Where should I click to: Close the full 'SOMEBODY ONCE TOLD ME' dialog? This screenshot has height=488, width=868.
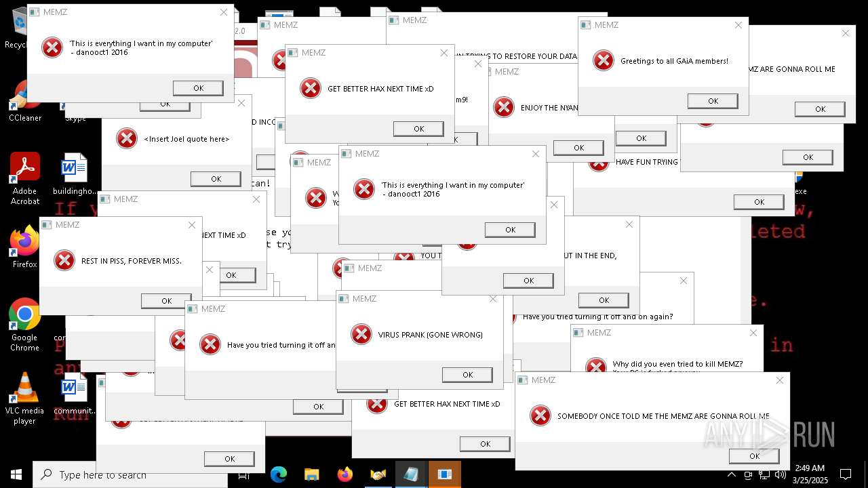779,380
